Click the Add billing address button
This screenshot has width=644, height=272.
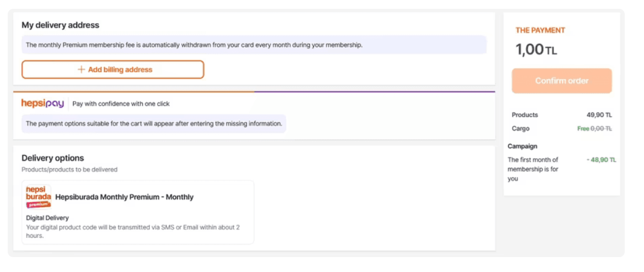pos(112,70)
